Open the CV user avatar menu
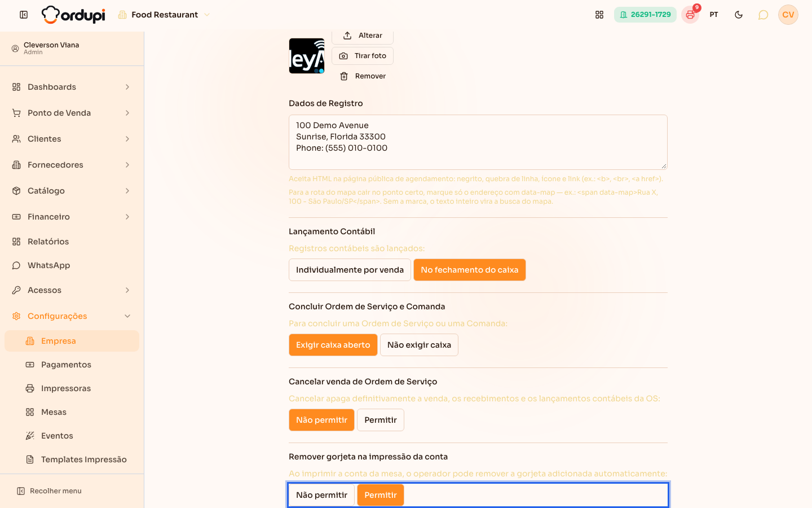 pyautogui.click(x=788, y=15)
